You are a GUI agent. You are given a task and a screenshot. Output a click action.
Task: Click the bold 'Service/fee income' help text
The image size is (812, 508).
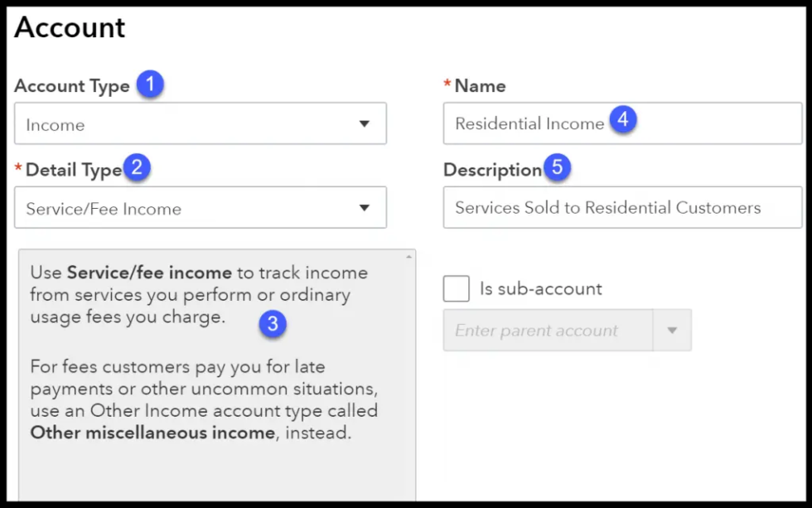tap(149, 273)
